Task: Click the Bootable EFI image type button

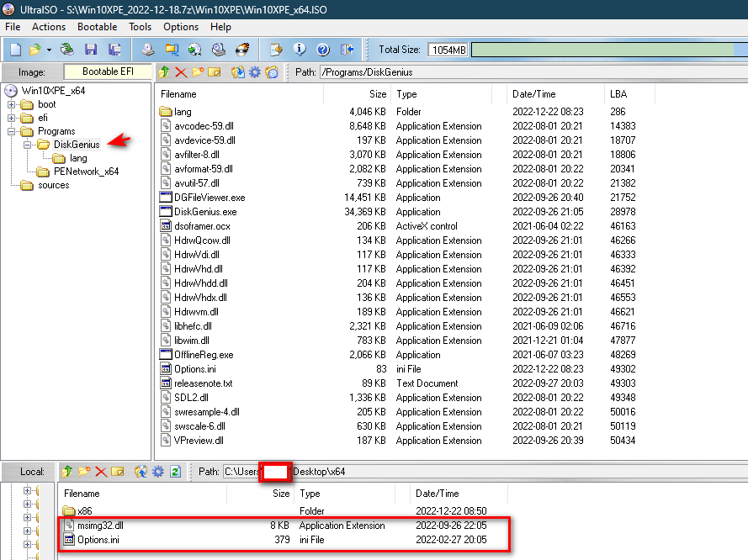Action: [108, 71]
